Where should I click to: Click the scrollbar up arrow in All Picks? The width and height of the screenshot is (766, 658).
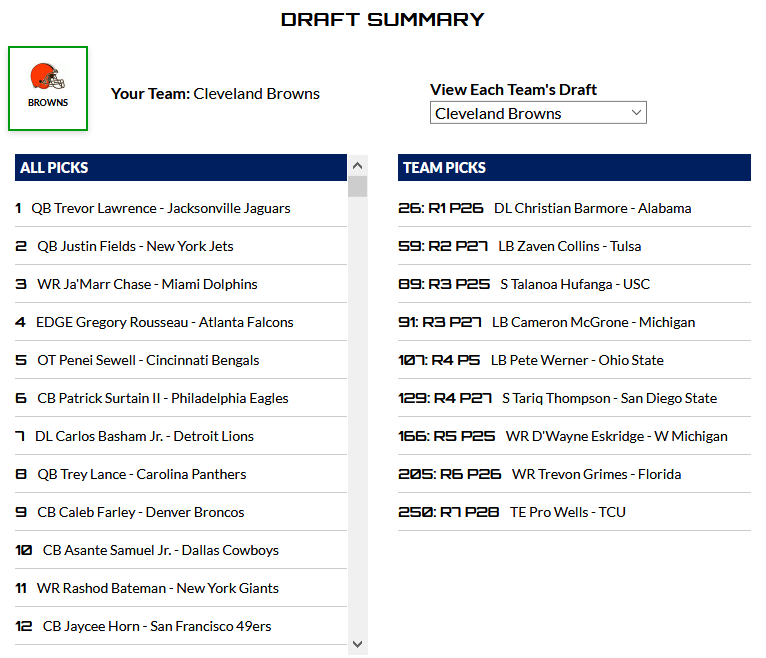[x=357, y=166]
